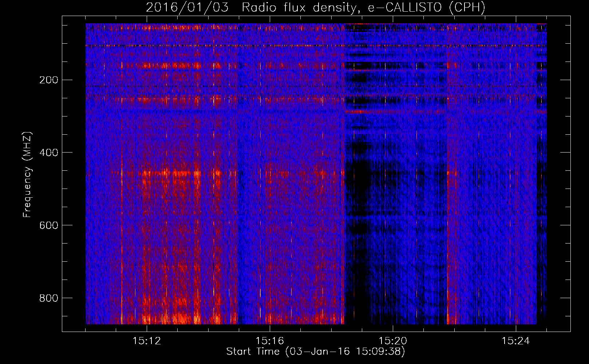Click the 200 frequency tick label

(x=49, y=80)
